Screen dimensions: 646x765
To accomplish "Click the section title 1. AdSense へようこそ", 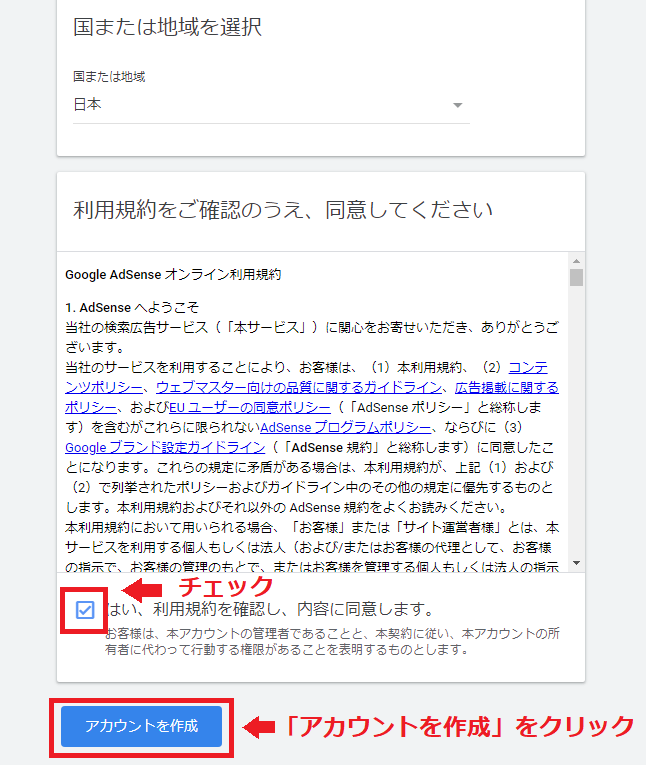I will click(x=132, y=307).
